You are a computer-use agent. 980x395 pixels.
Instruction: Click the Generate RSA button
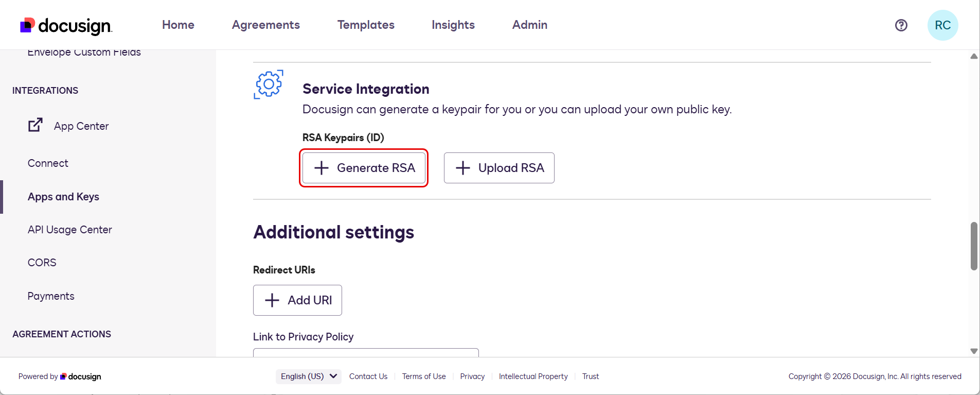click(364, 168)
